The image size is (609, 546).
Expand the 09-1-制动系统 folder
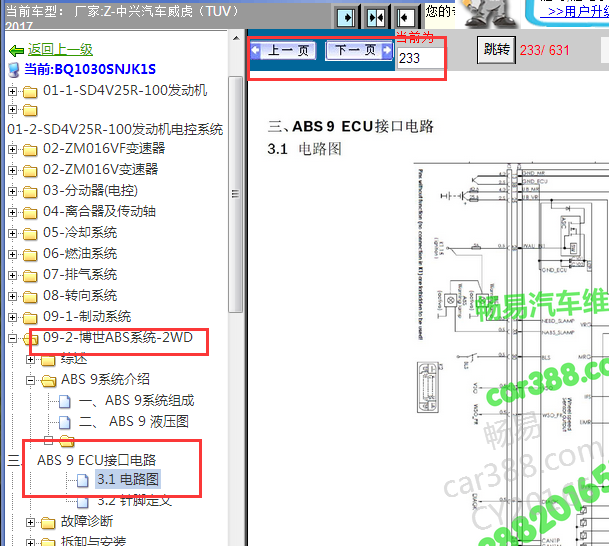12,317
